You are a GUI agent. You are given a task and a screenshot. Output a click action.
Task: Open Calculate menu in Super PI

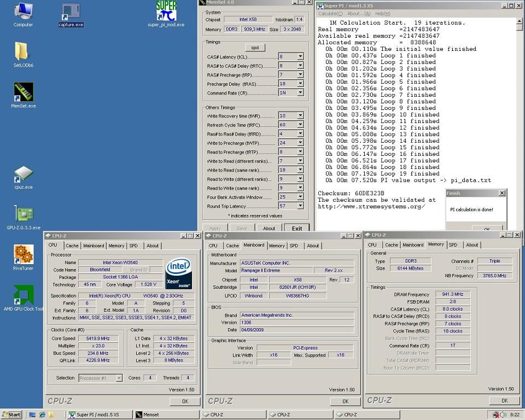click(x=330, y=13)
